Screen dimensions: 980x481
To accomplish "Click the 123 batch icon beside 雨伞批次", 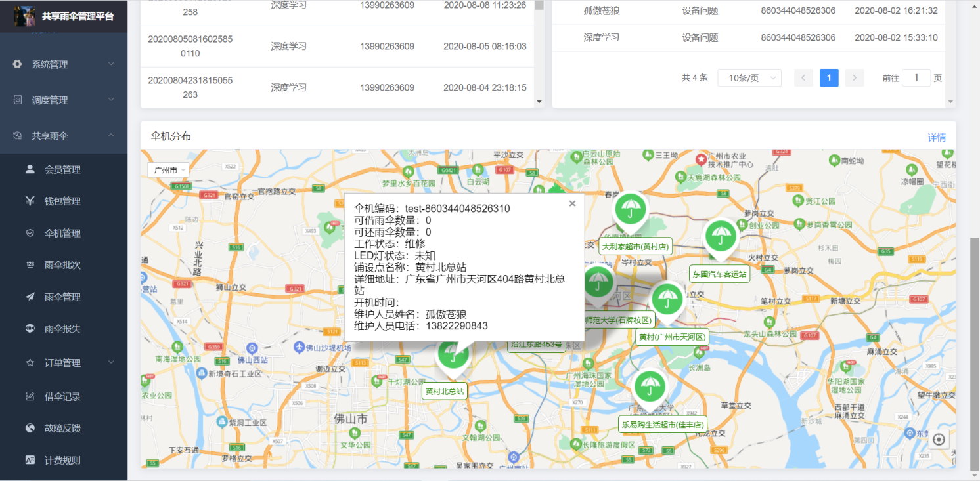I will pyautogui.click(x=29, y=265).
